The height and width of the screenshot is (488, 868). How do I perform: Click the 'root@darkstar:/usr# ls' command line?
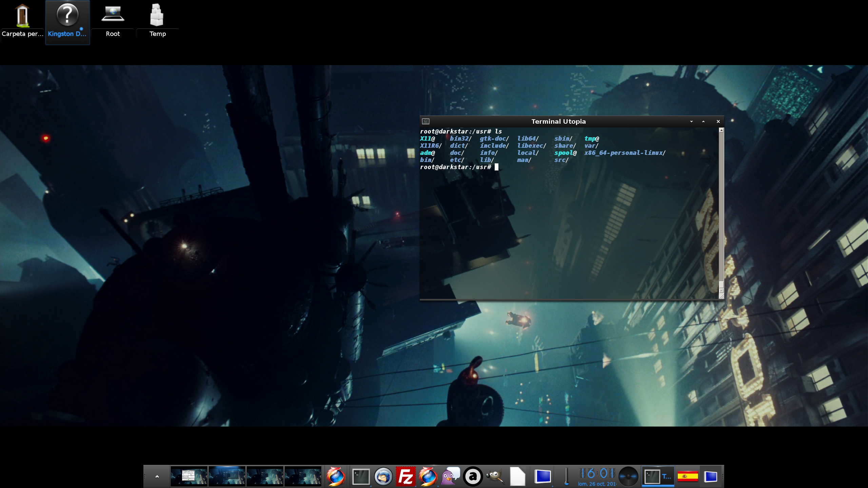coord(461,131)
